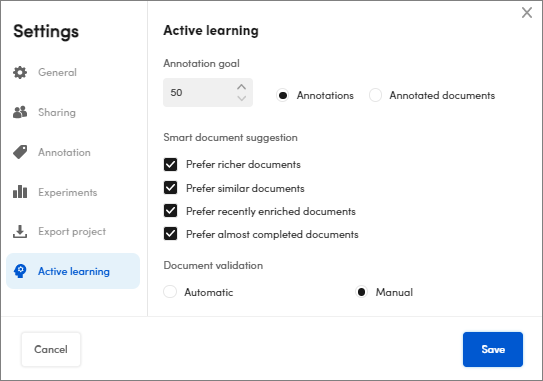Click the General gear icon
543x381 pixels.
point(20,72)
